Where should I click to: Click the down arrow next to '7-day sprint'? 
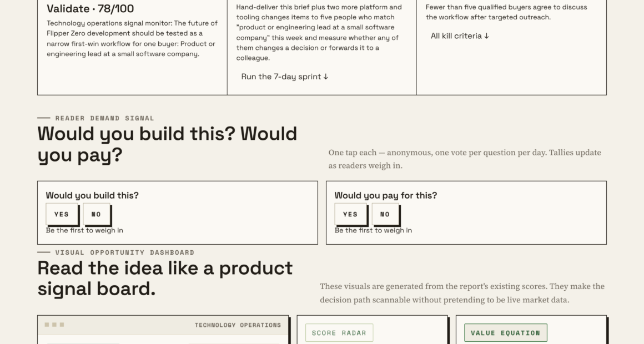326,77
